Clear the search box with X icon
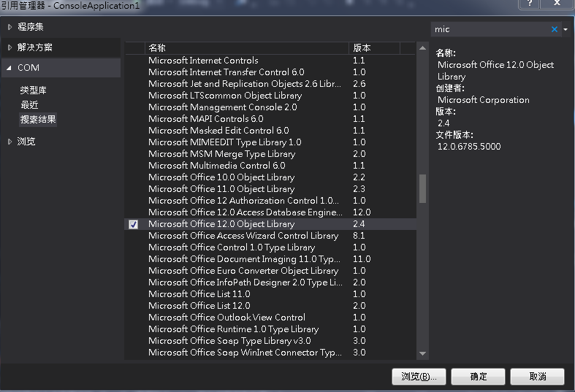 click(x=554, y=29)
